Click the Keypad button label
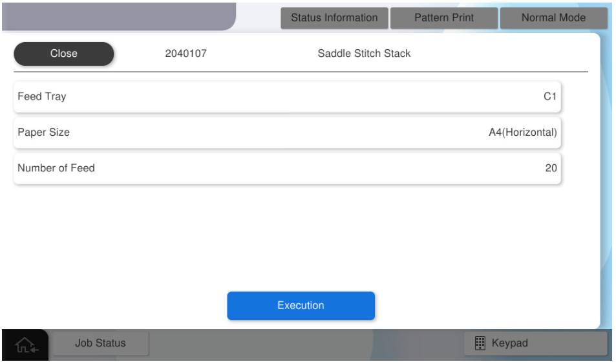616x364 pixels. (x=510, y=343)
